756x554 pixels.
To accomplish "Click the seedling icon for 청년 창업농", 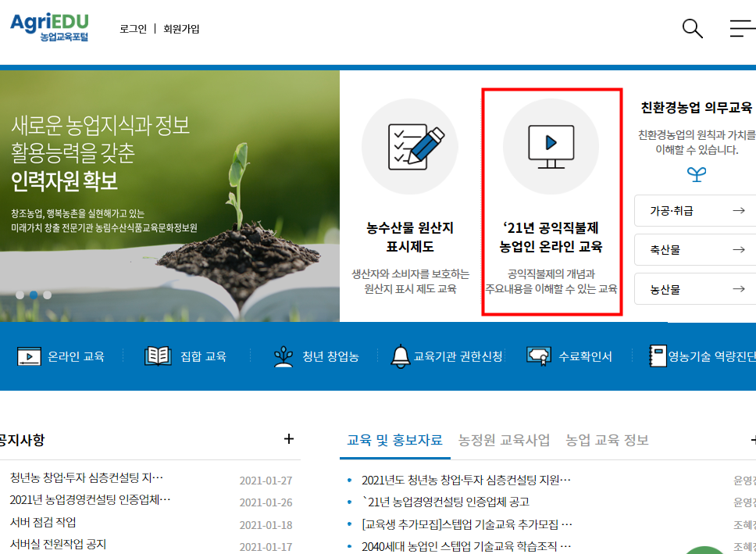I will pyautogui.click(x=283, y=356).
